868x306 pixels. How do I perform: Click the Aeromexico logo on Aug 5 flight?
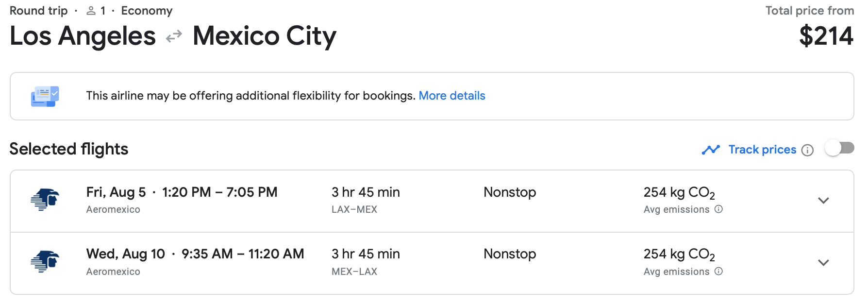coord(45,200)
